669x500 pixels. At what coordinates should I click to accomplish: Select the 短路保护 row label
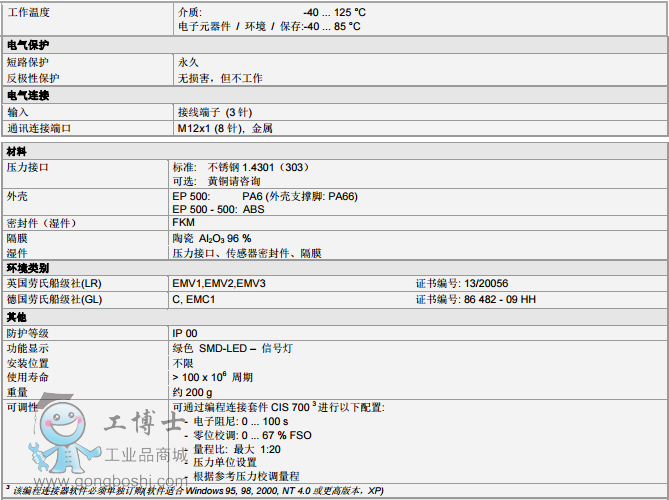coord(28,61)
